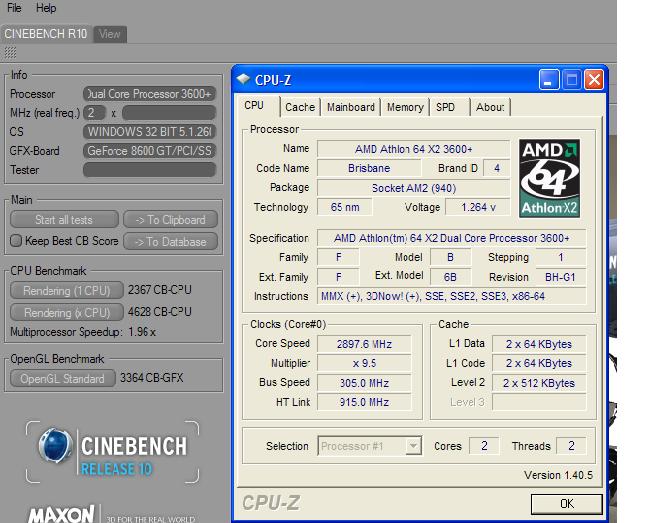
Task: Click the Start all tests button
Action: click(x=64, y=220)
